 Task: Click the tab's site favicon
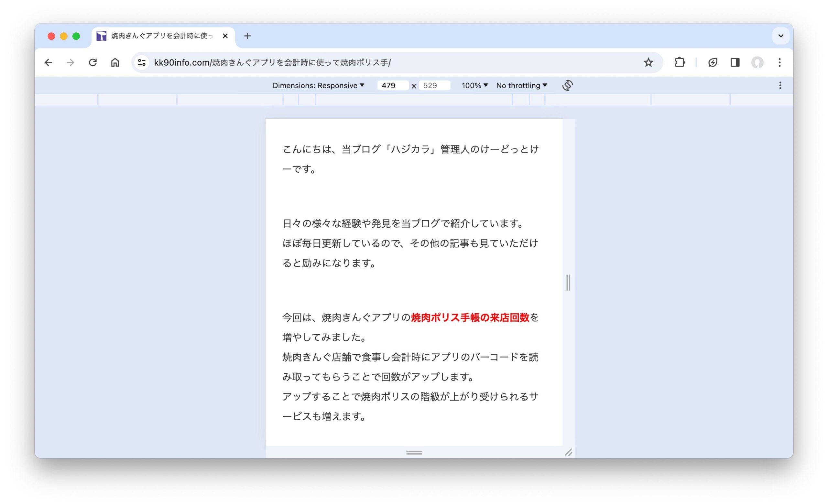click(101, 36)
